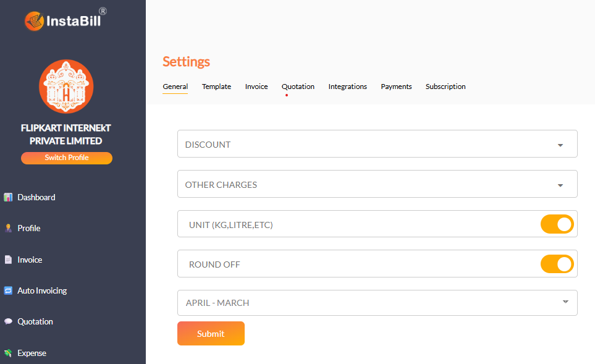This screenshot has width=595, height=364.
Task: Disable the Round Off toggle
Action: coord(557,264)
